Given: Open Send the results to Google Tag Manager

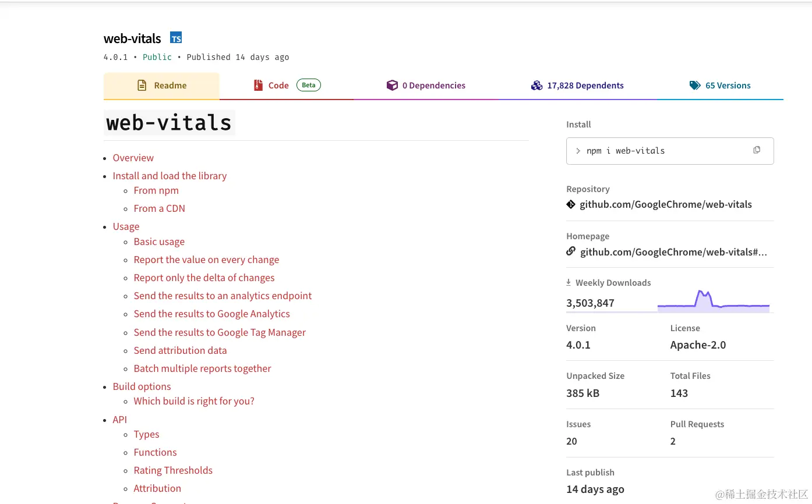Looking at the screenshot, I should click(x=220, y=332).
